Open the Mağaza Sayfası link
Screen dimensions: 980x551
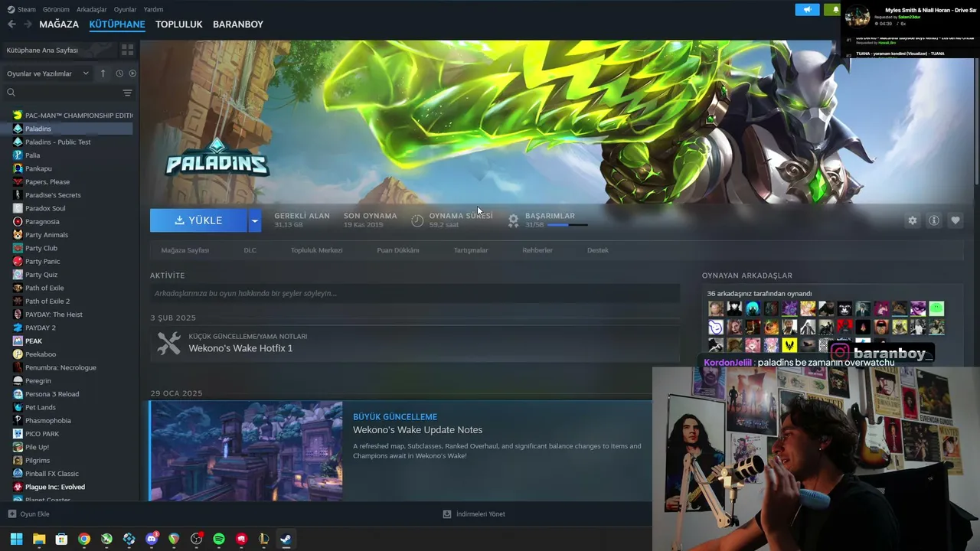(185, 250)
